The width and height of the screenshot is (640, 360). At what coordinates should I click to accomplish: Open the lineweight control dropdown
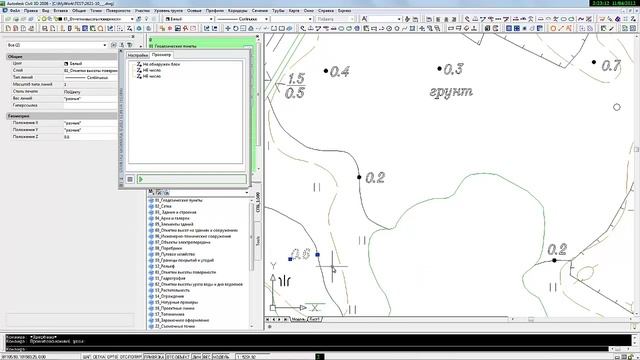310,19
